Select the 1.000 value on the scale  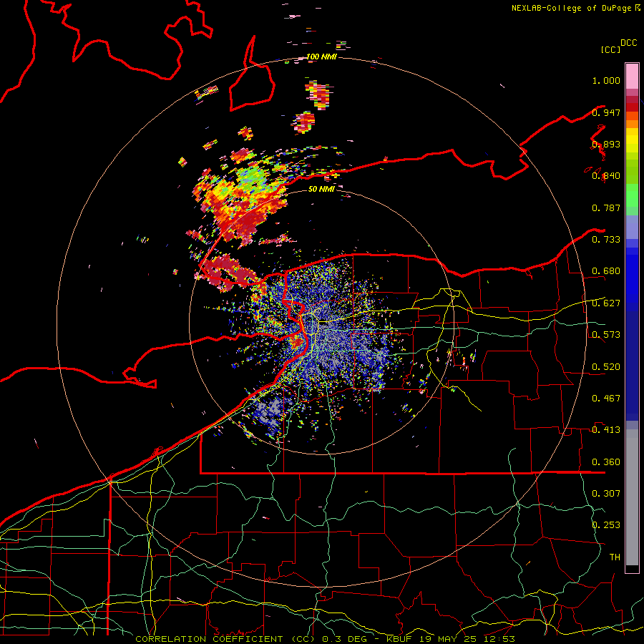point(606,80)
